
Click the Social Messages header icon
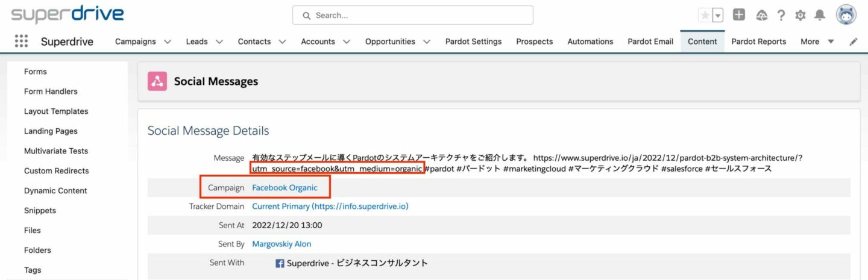click(158, 81)
